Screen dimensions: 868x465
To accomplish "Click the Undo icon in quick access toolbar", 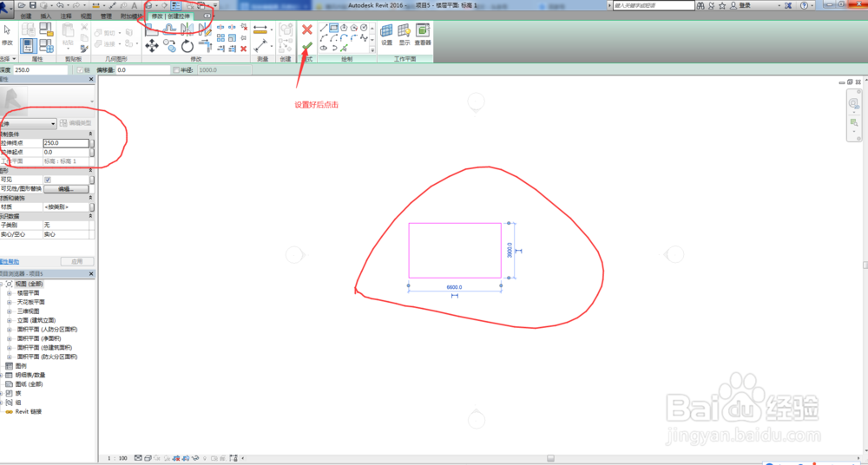I will coord(60,5).
